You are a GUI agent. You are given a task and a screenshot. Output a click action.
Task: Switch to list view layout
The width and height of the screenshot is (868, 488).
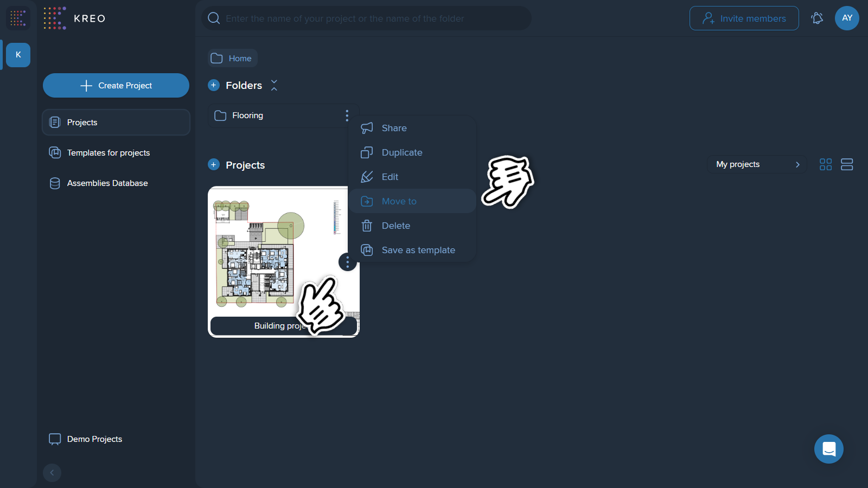847,164
